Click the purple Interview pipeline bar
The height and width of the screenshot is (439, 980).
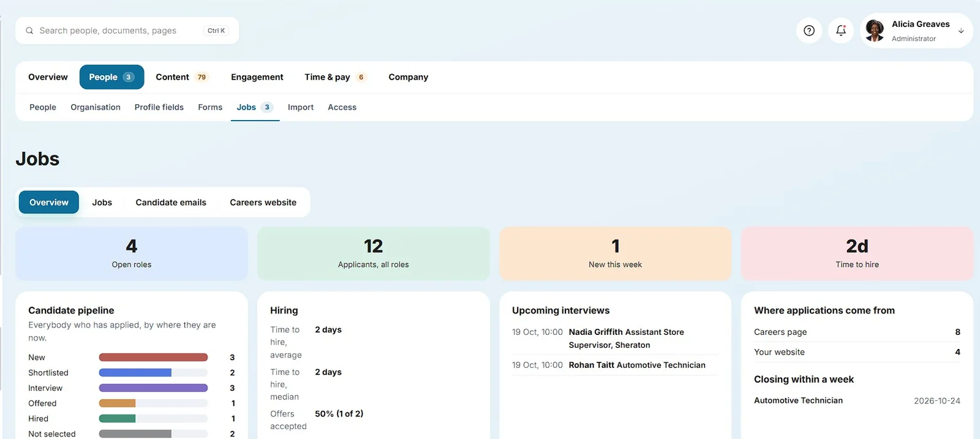pos(153,388)
